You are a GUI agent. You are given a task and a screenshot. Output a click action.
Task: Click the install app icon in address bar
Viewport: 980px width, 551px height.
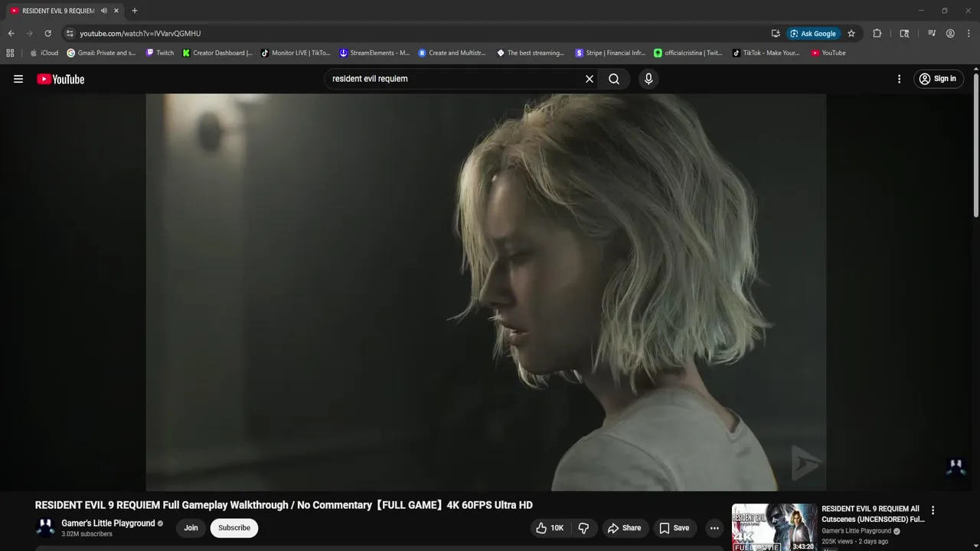776,34
